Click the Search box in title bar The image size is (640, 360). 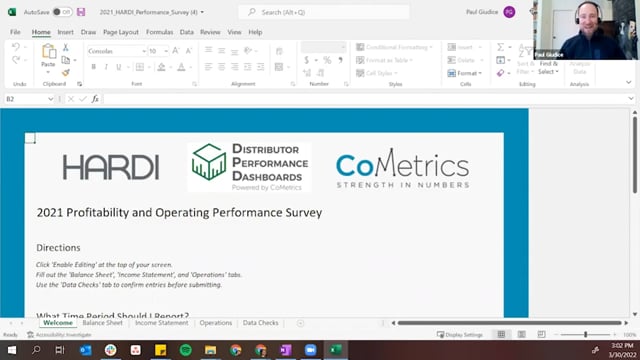click(x=324, y=12)
